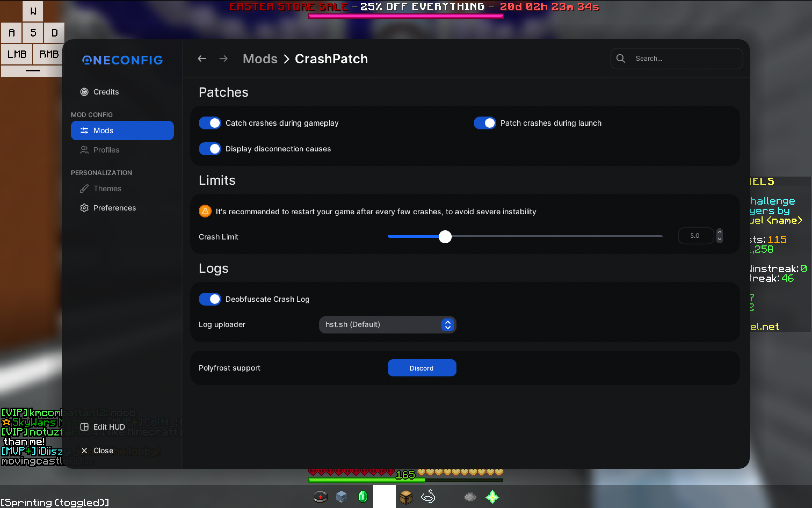The image size is (812, 508).
Task: Open the Log uploader dropdown
Action: pyautogui.click(x=387, y=325)
